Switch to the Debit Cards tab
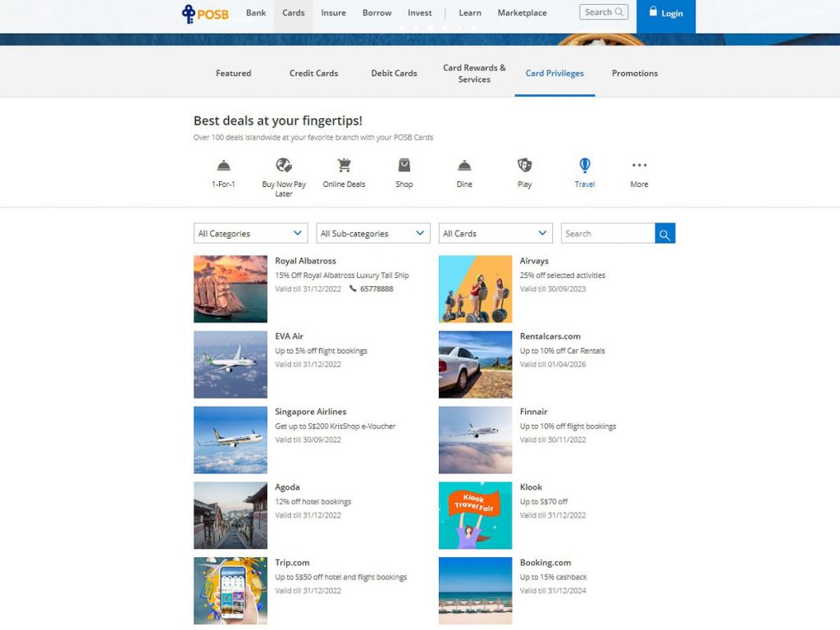 pyautogui.click(x=395, y=73)
